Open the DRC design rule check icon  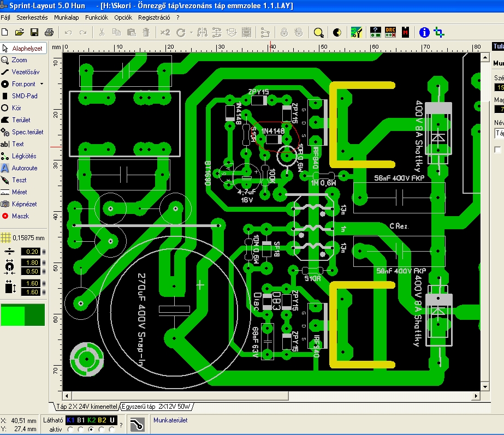(390, 32)
